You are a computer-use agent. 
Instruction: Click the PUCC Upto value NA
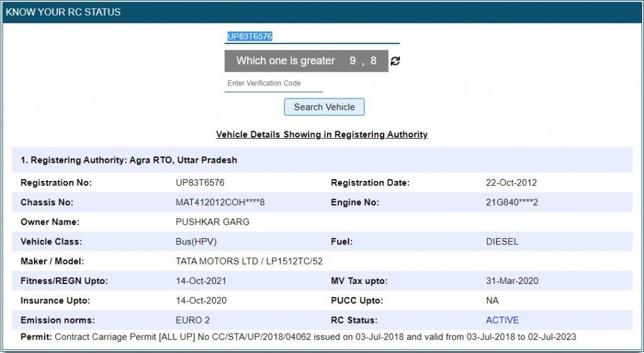click(492, 301)
